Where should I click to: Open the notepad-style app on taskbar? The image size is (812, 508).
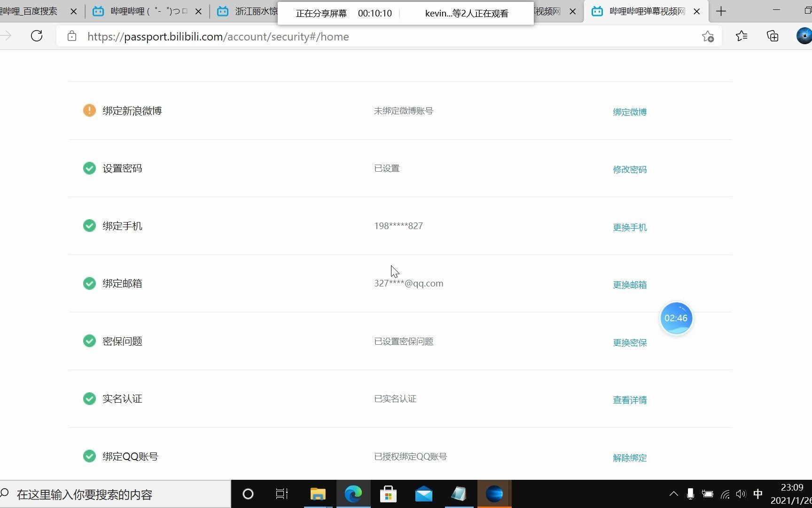pyautogui.click(x=459, y=494)
